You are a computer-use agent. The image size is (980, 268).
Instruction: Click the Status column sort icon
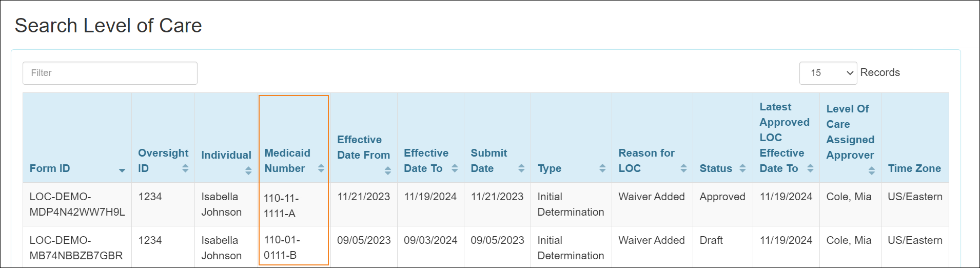click(x=742, y=168)
